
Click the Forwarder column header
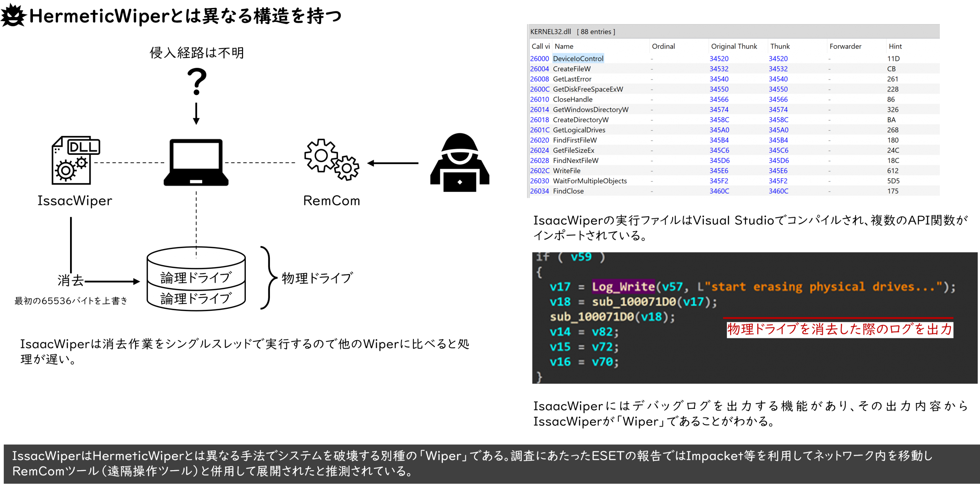[845, 46]
